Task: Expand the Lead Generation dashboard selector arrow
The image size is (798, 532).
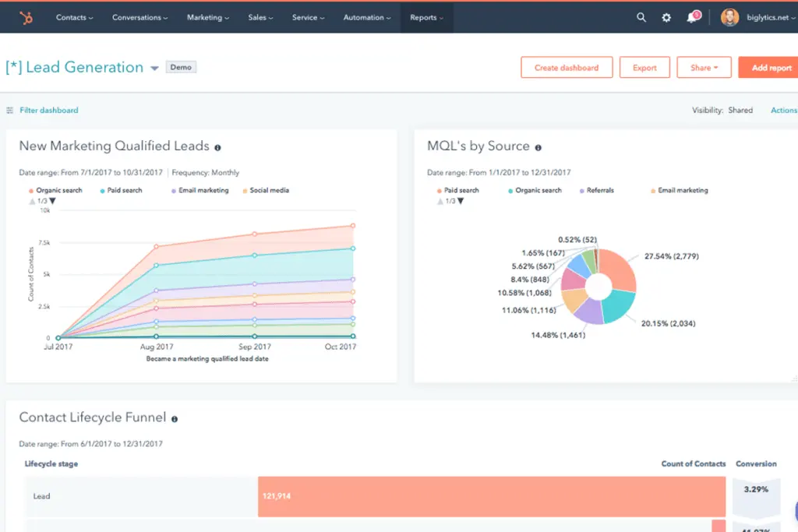Action: click(x=154, y=68)
